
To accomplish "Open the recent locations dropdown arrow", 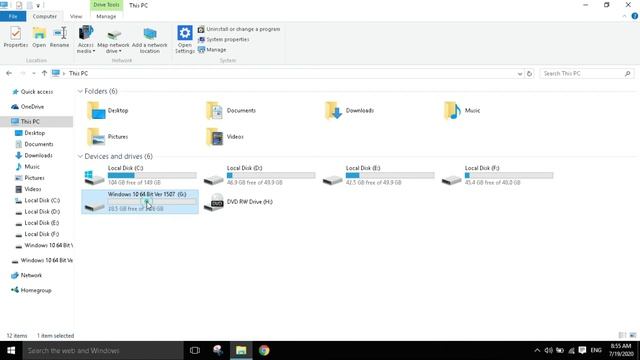I will (33, 73).
